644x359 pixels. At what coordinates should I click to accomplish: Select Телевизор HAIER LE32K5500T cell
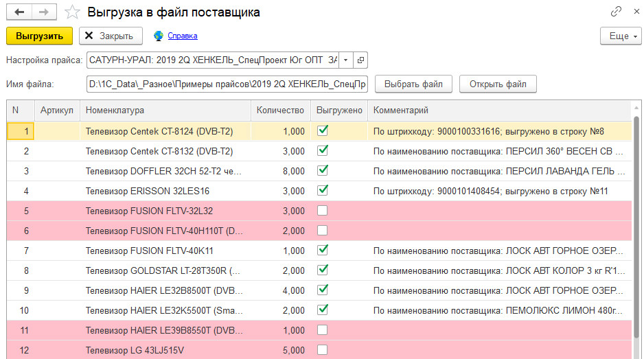coord(165,310)
